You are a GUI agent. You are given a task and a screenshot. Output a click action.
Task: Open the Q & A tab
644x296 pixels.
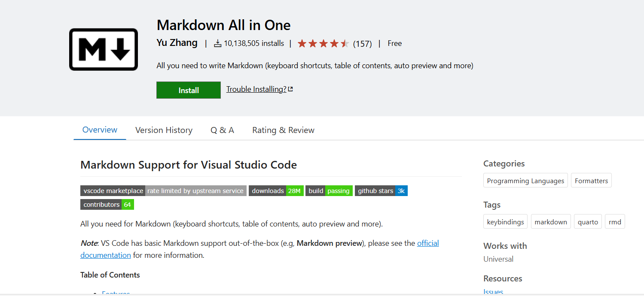[x=222, y=130]
